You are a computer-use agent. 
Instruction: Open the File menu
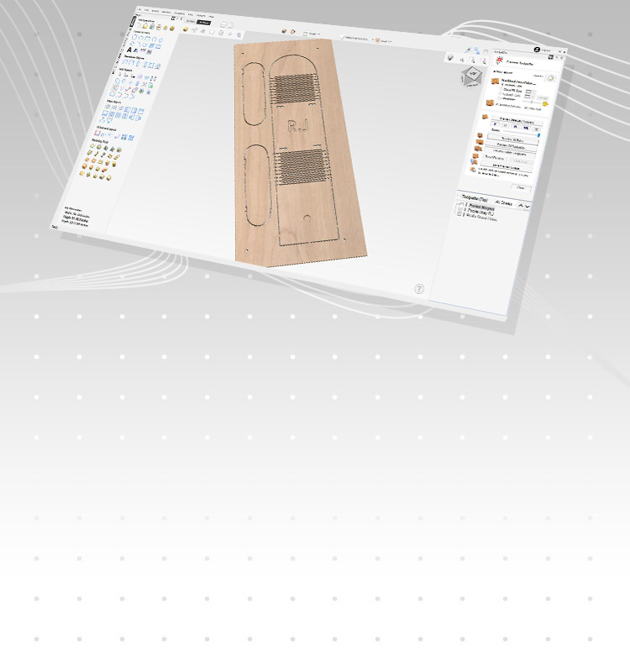[139, 9]
